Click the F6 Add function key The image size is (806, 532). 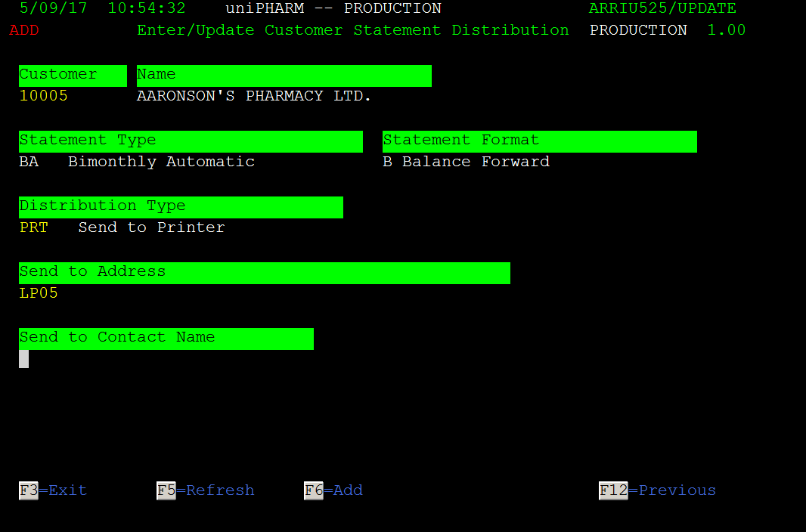(333, 490)
